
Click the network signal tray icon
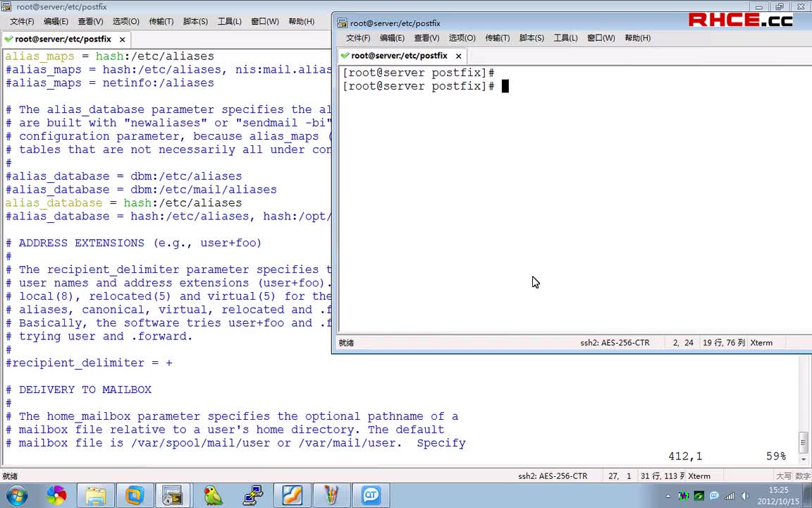(729, 496)
